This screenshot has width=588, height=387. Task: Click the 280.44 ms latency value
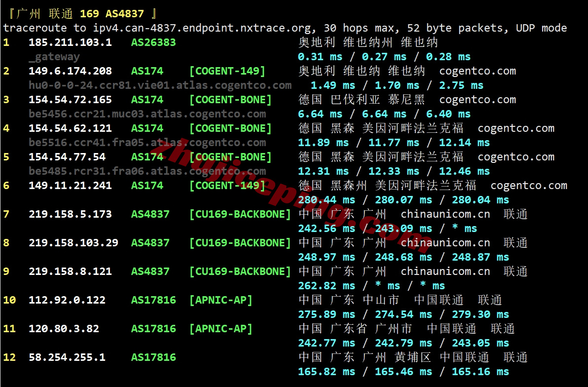click(x=326, y=200)
